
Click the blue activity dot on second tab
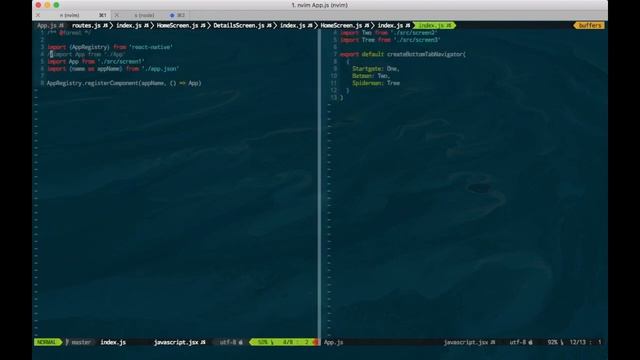(172, 15)
